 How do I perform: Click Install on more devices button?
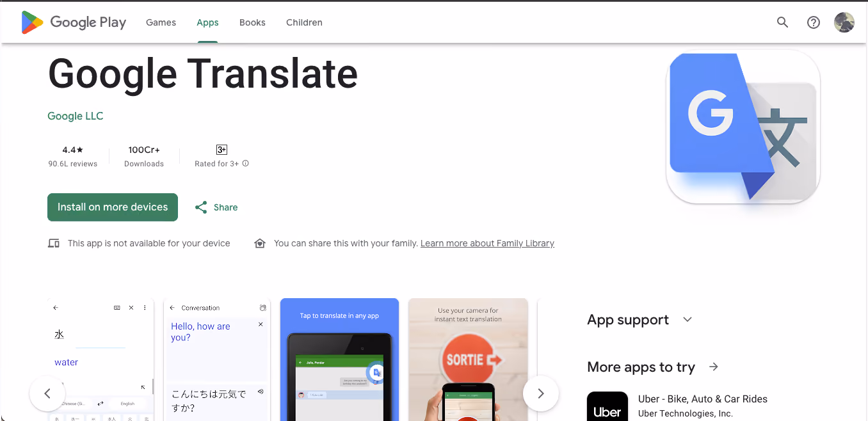[113, 207]
